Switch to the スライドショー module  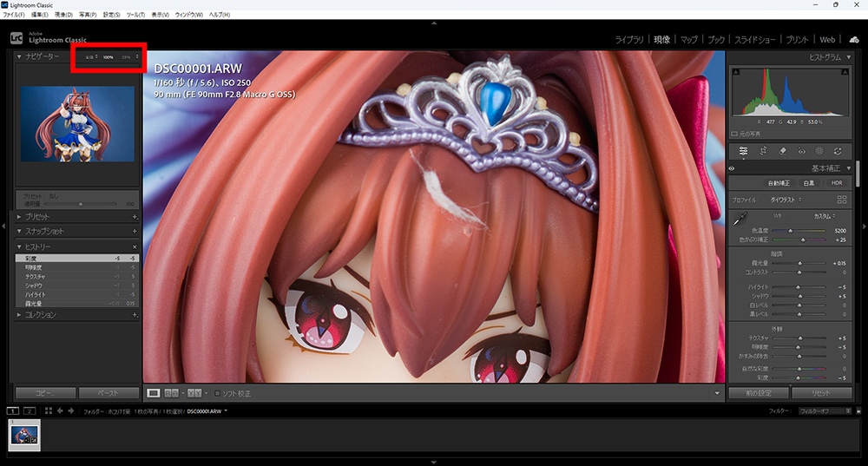coord(757,40)
